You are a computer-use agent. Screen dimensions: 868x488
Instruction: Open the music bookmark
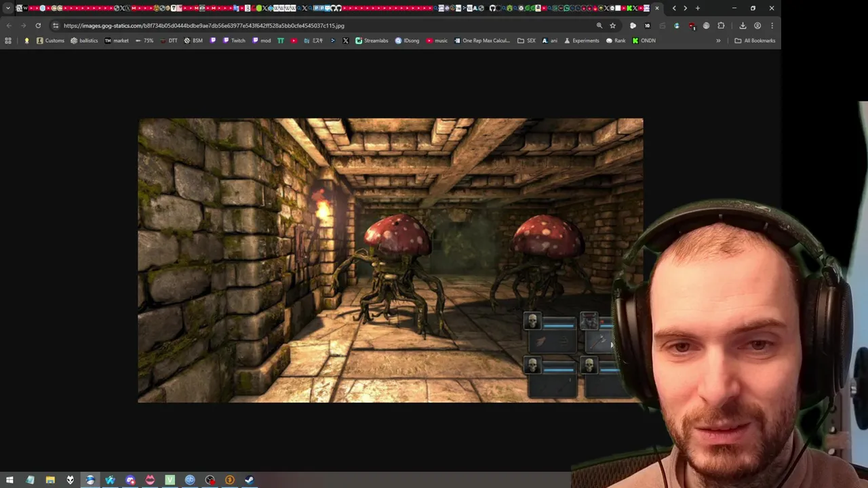(437, 41)
